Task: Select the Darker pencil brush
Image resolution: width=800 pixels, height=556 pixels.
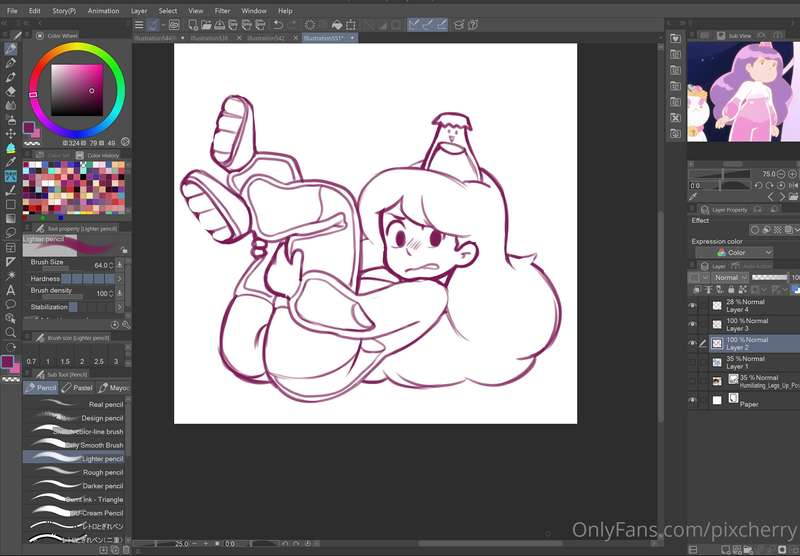Action: [74, 486]
